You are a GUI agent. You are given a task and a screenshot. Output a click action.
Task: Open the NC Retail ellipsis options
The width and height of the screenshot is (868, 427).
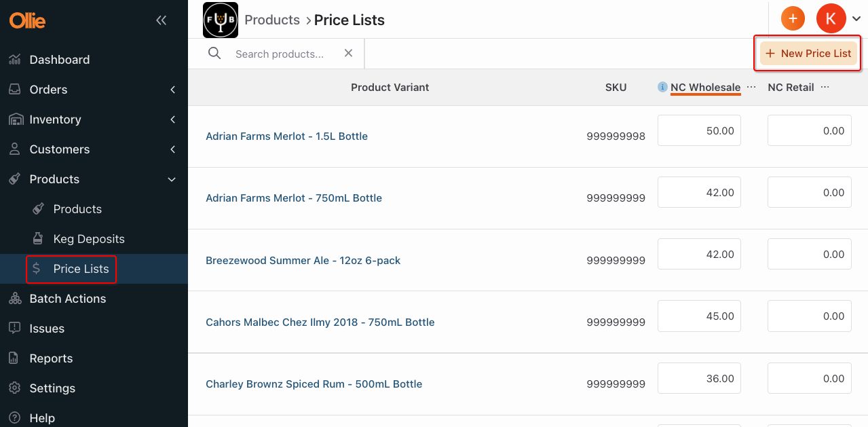pos(825,87)
